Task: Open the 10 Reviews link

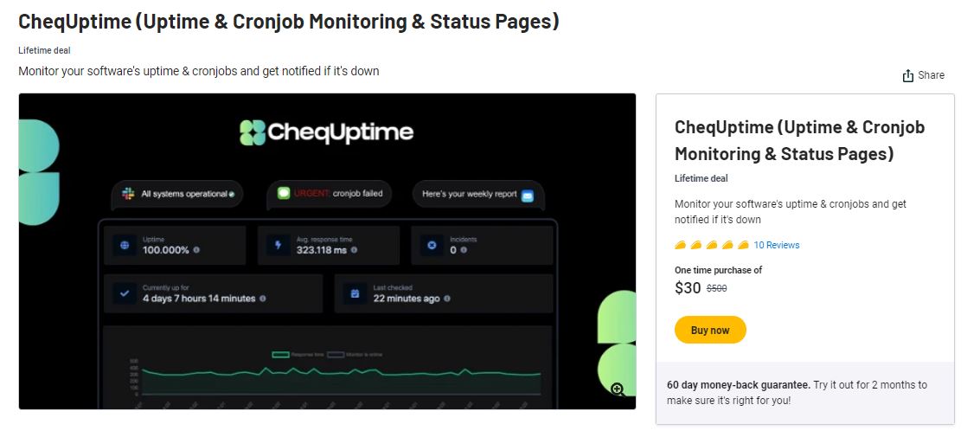Action: [776, 245]
